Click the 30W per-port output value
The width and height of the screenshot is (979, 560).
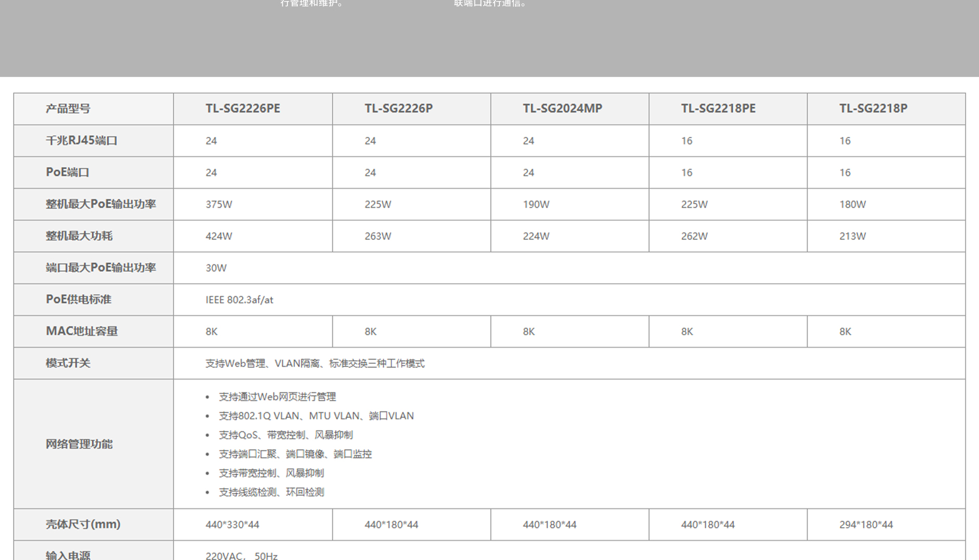click(216, 268)
